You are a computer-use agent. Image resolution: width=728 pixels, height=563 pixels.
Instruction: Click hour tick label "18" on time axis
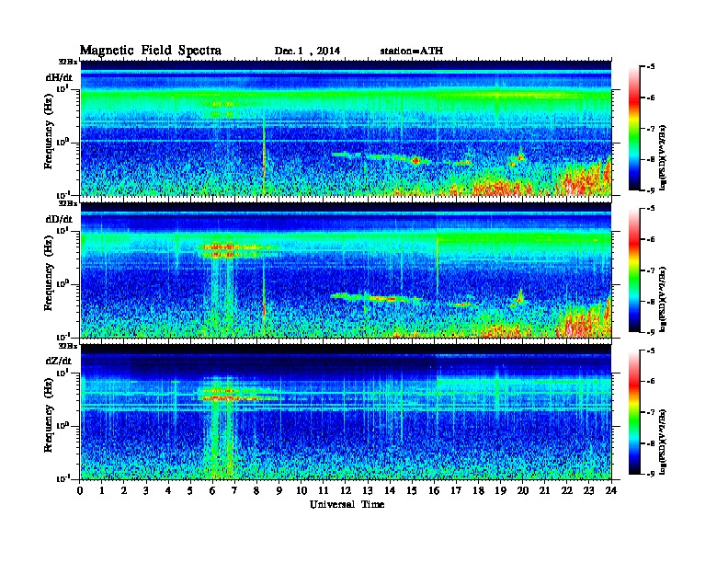click(478, 491)
